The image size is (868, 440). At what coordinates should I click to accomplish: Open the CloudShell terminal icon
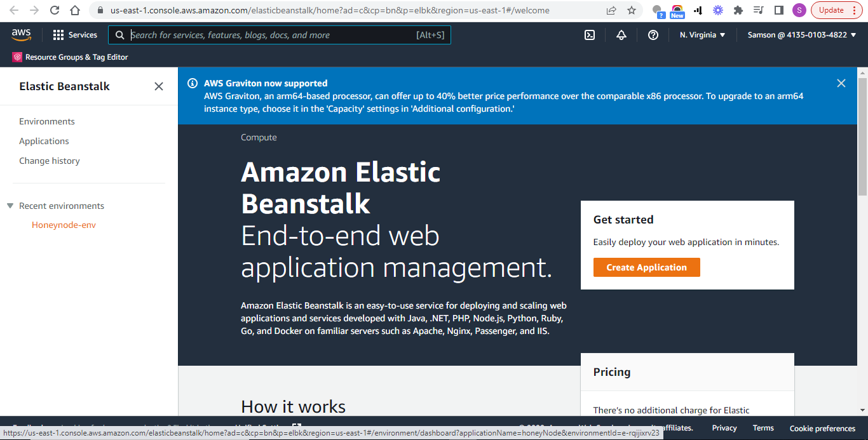pos(590,35)
